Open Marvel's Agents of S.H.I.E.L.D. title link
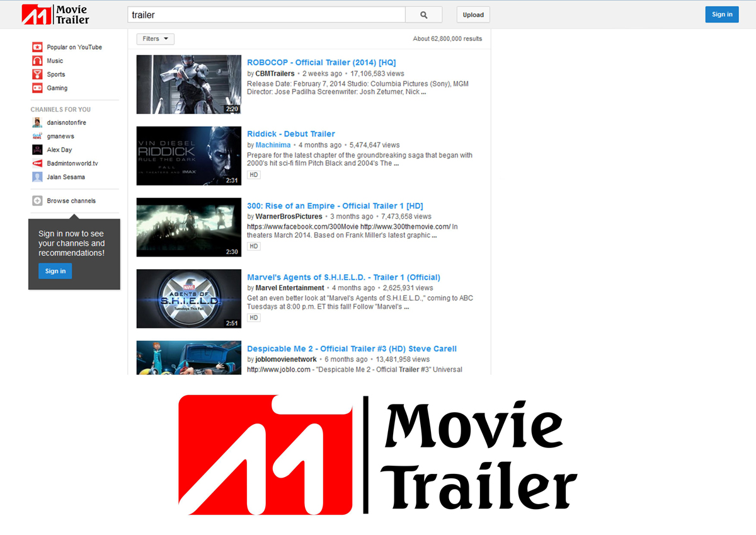The width and height of the screenshot is (756, 535). point(343,277)
